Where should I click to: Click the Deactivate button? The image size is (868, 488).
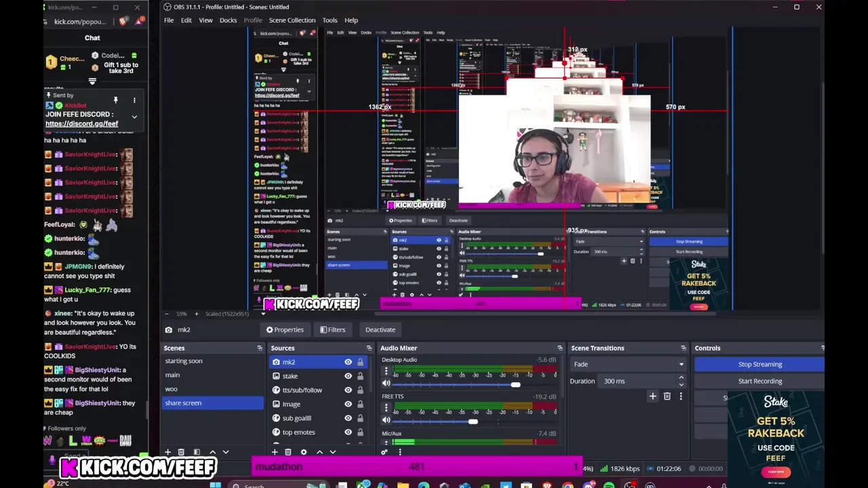380,330
